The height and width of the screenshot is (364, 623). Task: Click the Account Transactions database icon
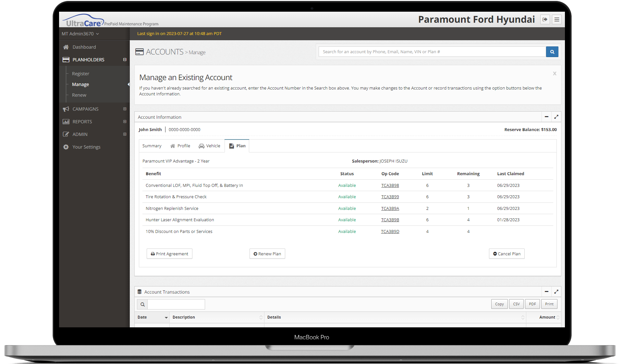point(140,292)
